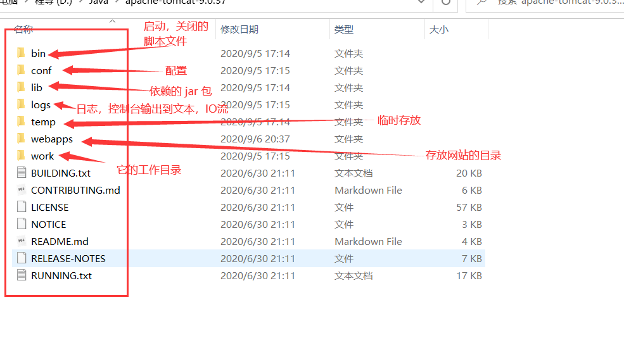The image size is (624, 364).
Task: Click the apache-tomcat-9.0.37 breadcrumb segment
Action: click(x=175, y=3)
